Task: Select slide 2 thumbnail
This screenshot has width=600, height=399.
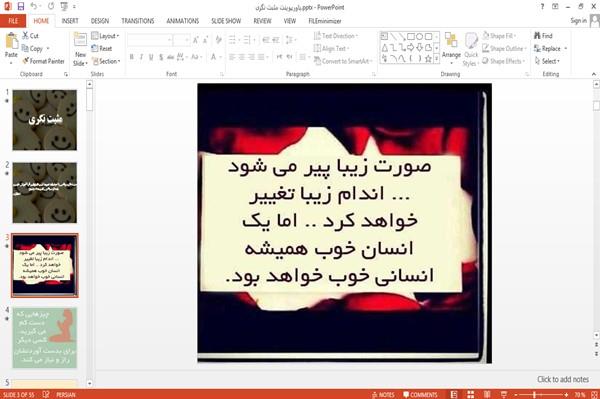Action: [x=45, y=192]
